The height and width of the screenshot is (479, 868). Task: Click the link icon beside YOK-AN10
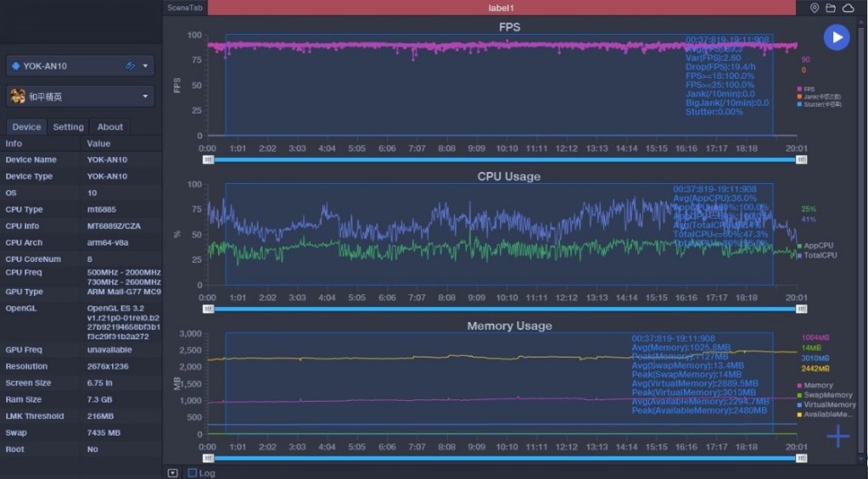point(130,66)
